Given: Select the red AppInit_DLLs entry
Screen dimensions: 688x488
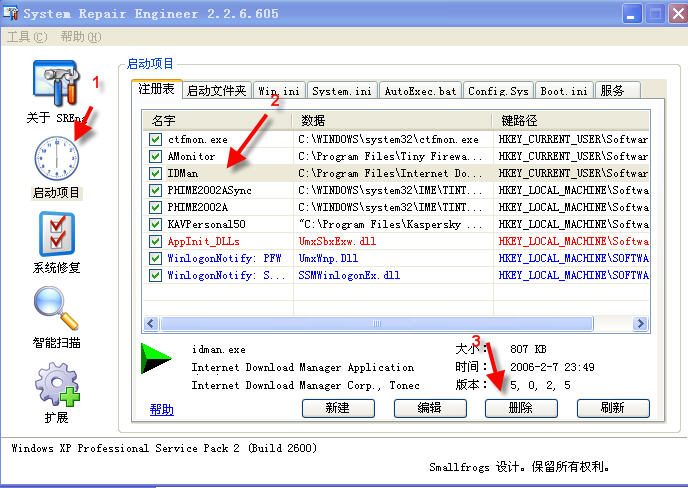Looking at the screenshot, I should tap(203, 241).
